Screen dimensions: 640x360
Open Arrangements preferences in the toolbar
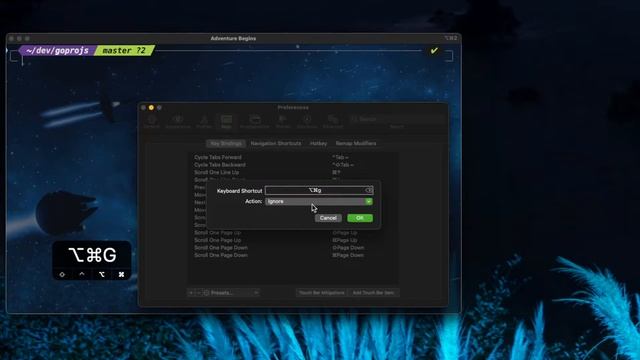[x=255, y=121]
